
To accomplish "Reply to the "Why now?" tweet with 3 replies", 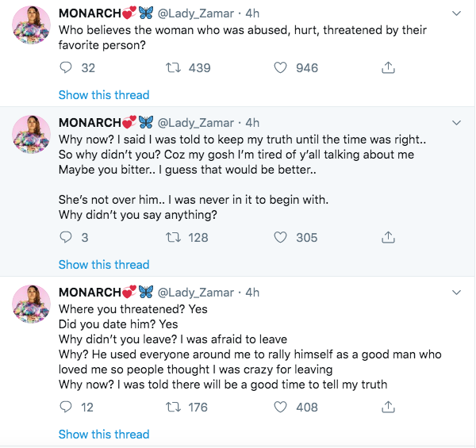I will point(67,237).
